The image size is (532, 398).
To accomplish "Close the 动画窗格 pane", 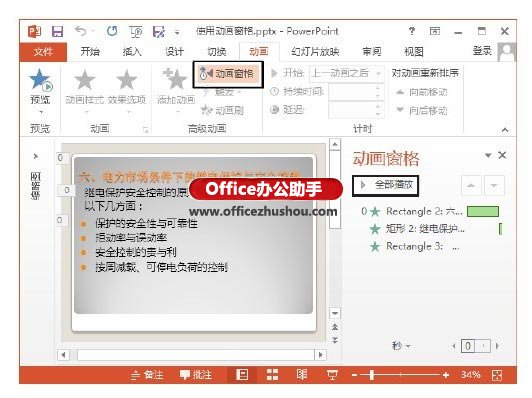I will tap(502, 155).
